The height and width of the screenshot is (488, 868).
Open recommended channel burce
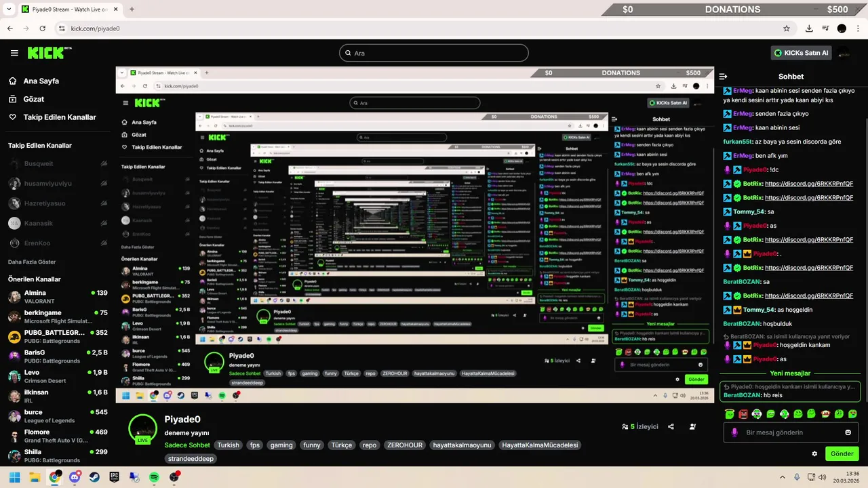coord(58,415)
